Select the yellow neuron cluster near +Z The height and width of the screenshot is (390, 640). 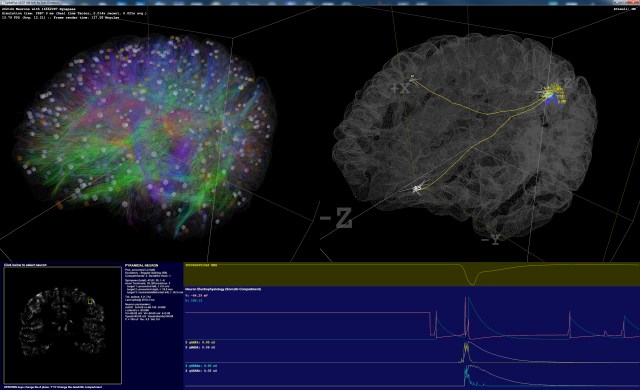point(553,95)
